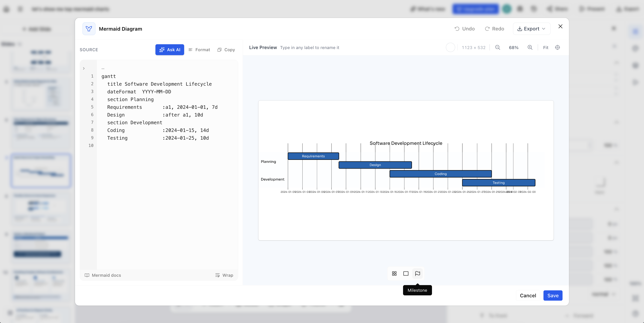Click the 2024-02-03 axis date label
This screenshot has height=323, width=644.
tap(528, 192)
